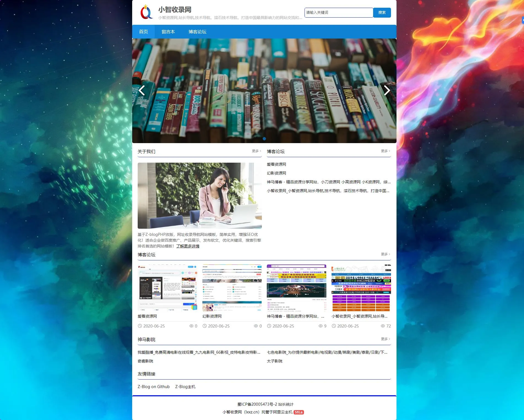Click the view-count eye icon showing 72
The height and width of the screenshot is (420, 524).
382,326
